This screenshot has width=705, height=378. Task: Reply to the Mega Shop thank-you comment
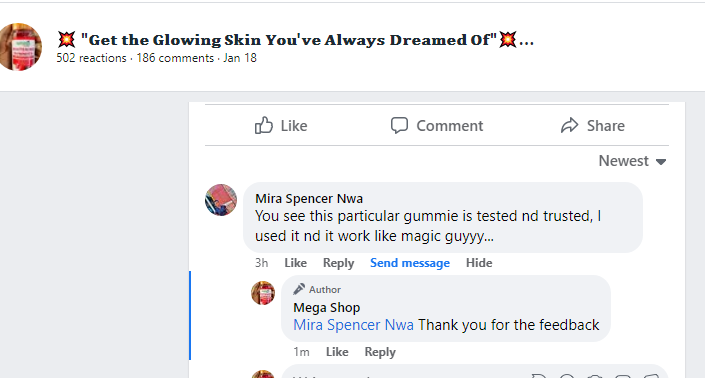pyautogui.click(x=380, y=352)
